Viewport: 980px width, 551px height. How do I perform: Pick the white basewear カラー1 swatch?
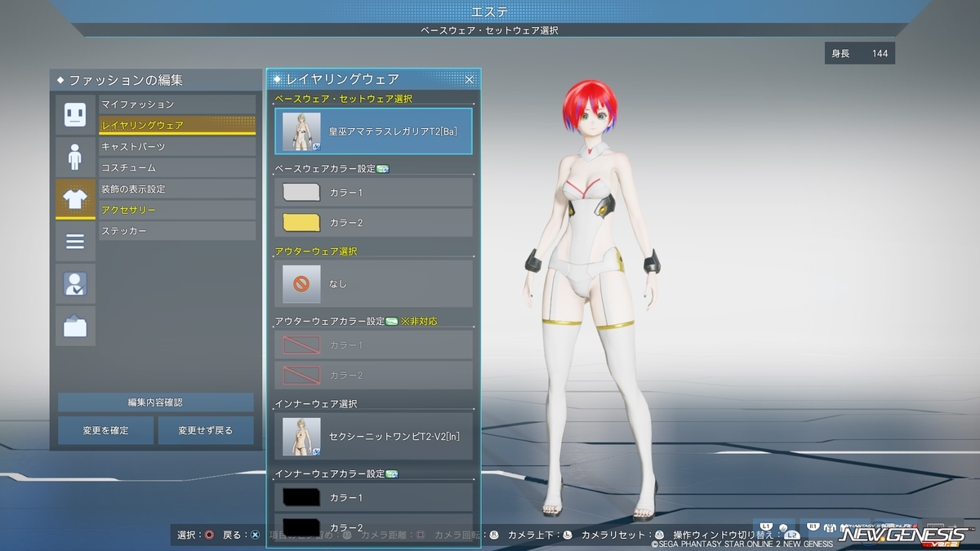pyautogui.click(x=301, y=193)
